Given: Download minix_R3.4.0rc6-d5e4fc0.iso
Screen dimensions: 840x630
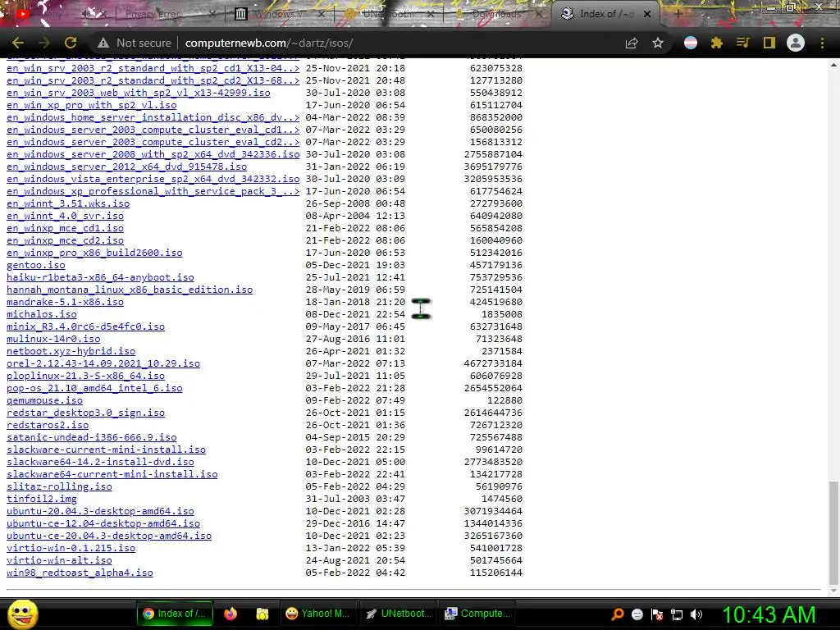Looking at the screenshot, I should [85, 326].
